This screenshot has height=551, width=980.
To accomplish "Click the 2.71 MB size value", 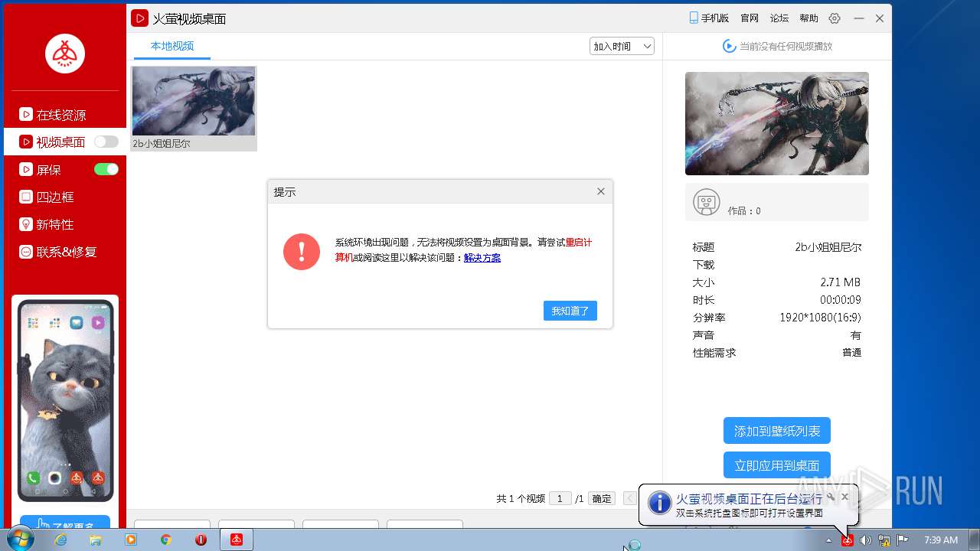I will [x=841, y=282].
